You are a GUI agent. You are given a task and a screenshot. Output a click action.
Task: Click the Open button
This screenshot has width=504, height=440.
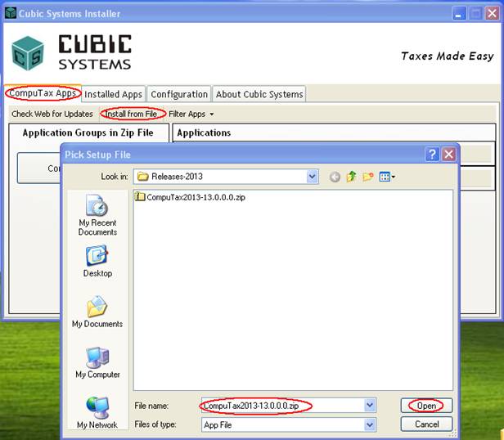426,406
